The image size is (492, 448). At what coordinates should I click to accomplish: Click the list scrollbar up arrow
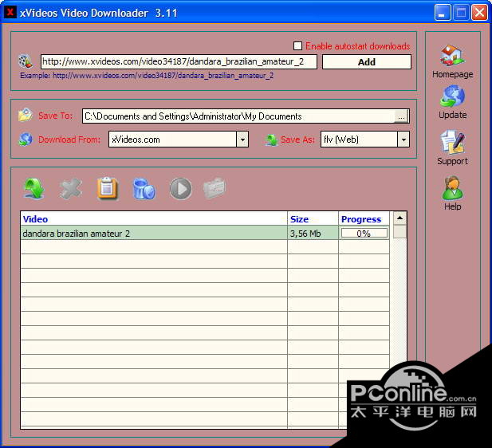400,218
